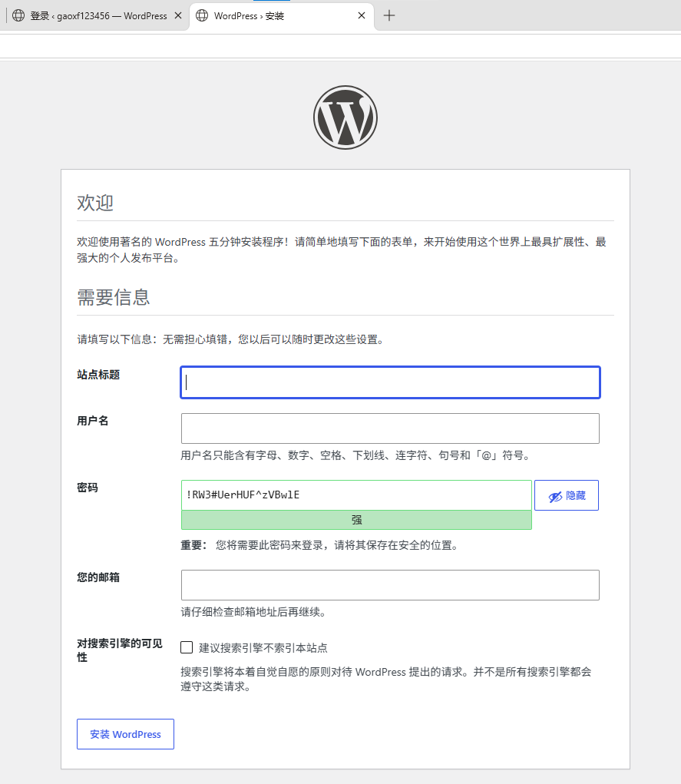Click the 欢迎 heading
Viewport: 681px width, 784px height.
click(95, 203)
